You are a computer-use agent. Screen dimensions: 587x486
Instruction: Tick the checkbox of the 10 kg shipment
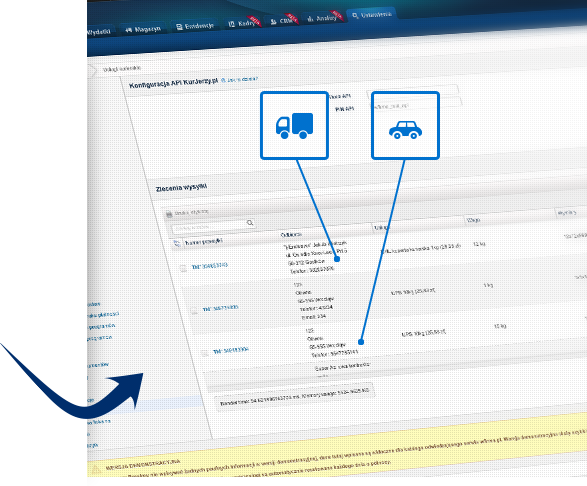pos(204,353)
